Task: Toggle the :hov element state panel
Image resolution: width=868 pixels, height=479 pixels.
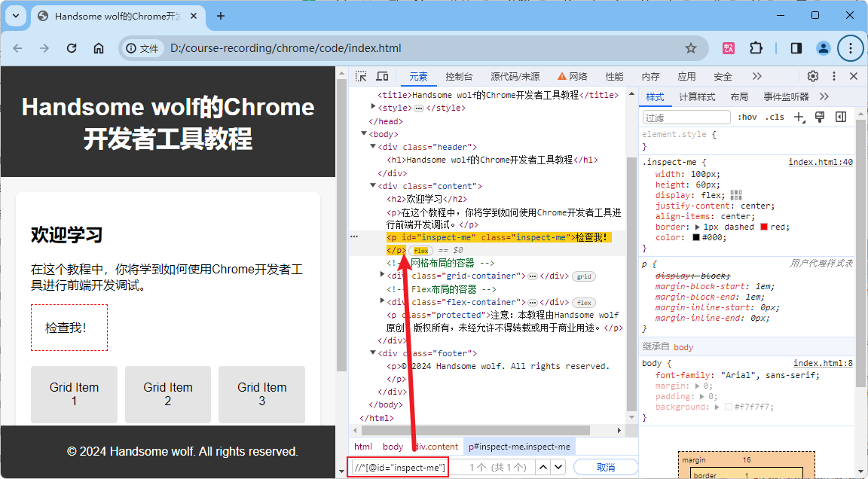Action: (747, 117)
